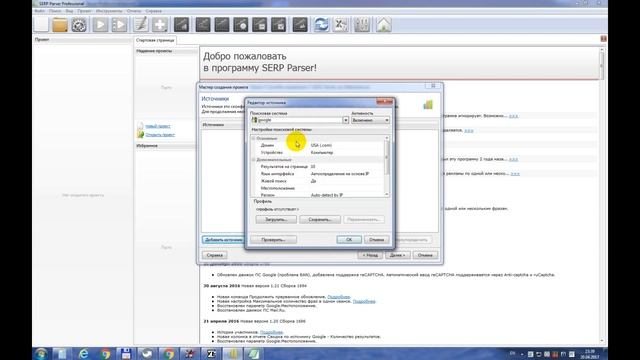The width and height of the screenshot is (640, 360).
Task: Click the chart icon with a calendar
Action: click(260, 25)
